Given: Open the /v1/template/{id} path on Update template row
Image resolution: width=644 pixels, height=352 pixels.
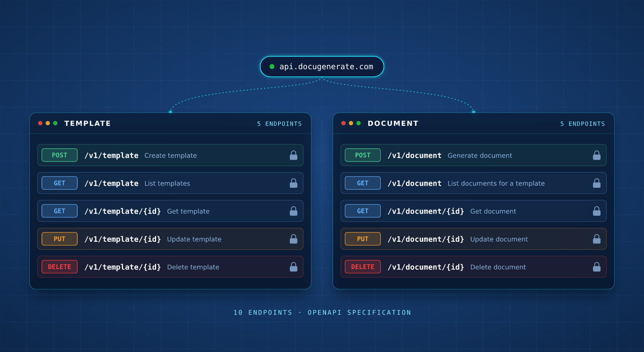Looking at the screenshot, I should pyautogui.click(x=123, y=239).
